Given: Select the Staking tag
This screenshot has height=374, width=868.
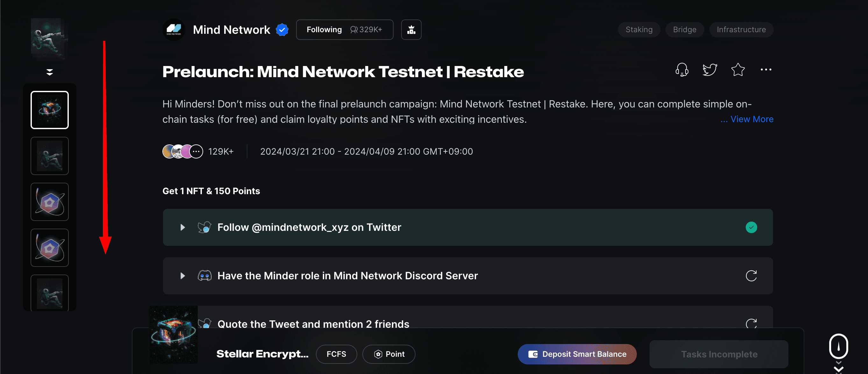Looking at the screenshot, I should (639, 30).
